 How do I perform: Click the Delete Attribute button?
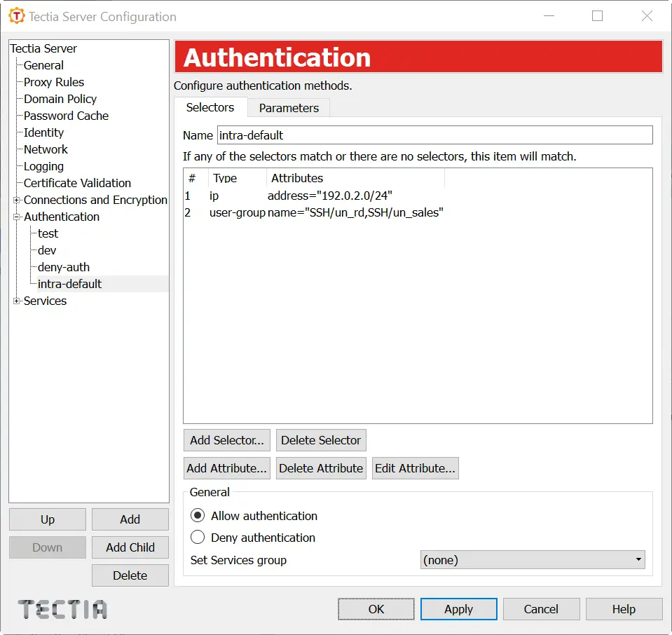(x=320, y=467)
